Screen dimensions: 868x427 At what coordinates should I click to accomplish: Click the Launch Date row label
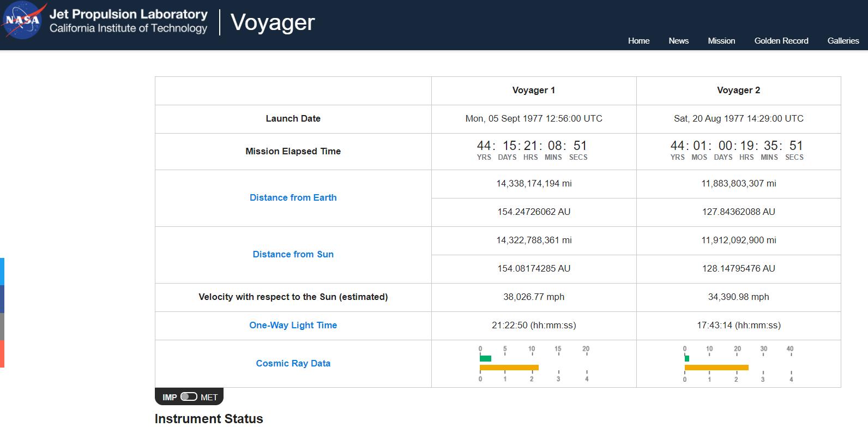[293, 119]
